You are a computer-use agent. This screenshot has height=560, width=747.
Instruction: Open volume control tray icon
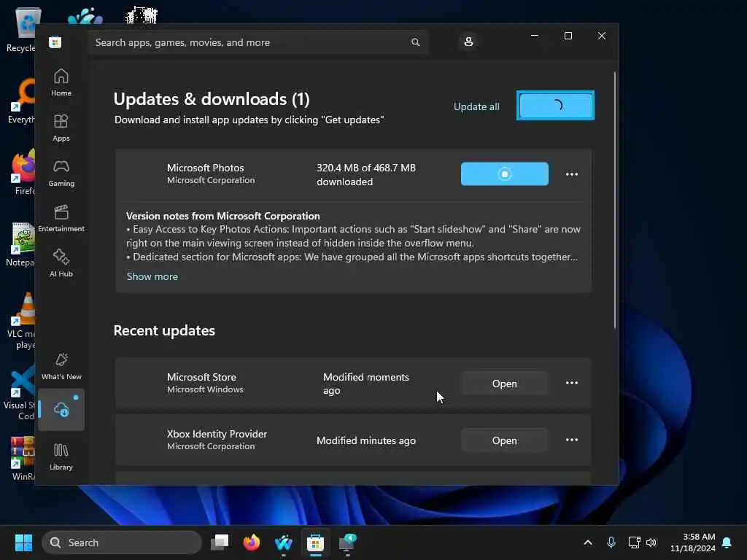[651, 542]
